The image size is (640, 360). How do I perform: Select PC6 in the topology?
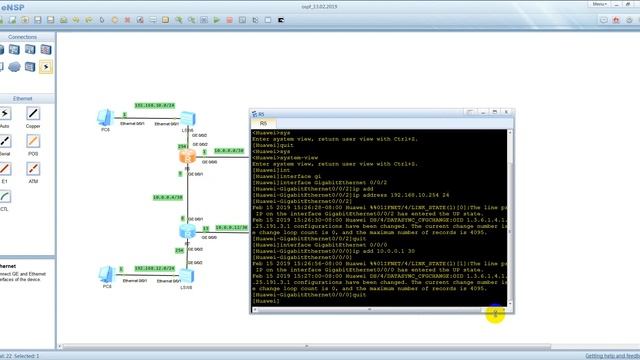click(x=105, y=118)
